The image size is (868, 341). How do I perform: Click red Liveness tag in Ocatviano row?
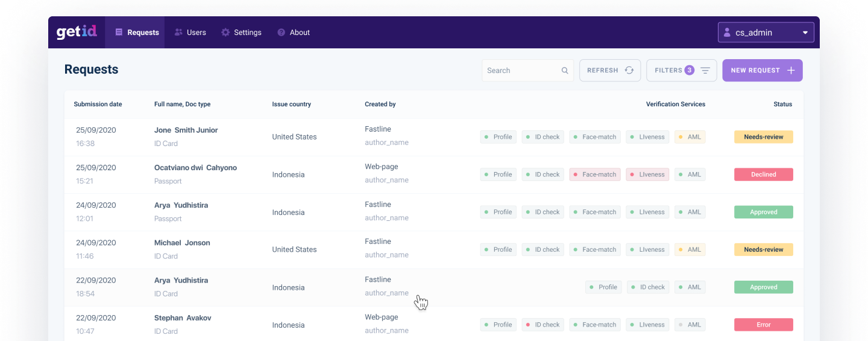[x=647, y=174]
